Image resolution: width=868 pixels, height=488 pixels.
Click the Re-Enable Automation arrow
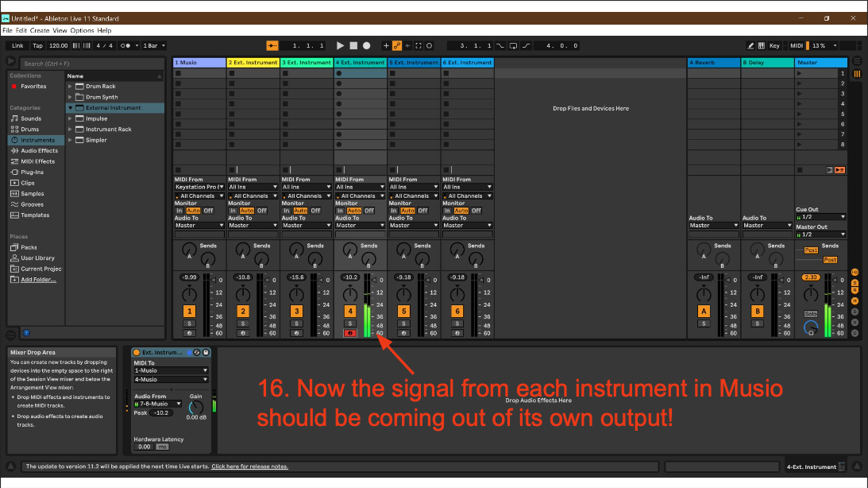click(408, 46)
